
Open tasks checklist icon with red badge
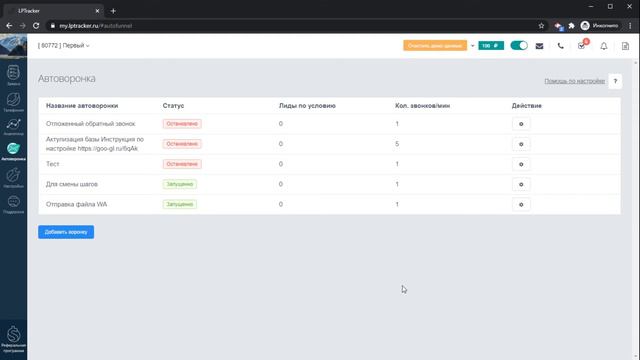(x=582, y=45)
